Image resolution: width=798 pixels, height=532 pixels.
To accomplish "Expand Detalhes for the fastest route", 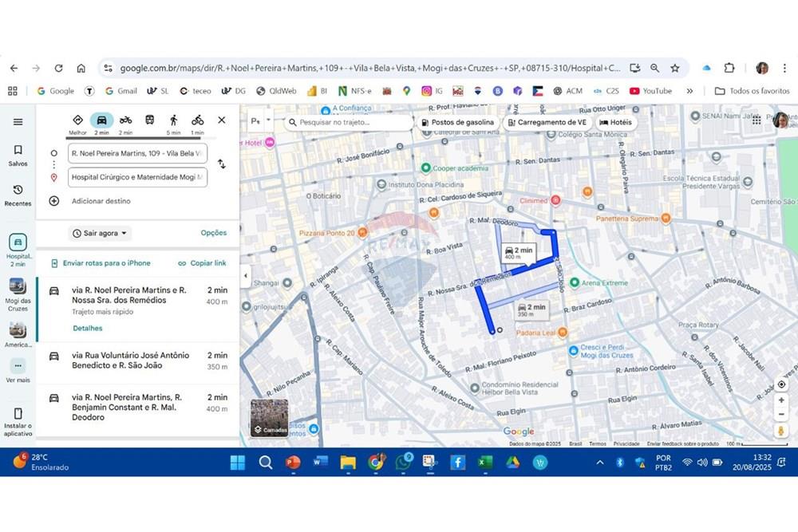I will click(88, 328).
